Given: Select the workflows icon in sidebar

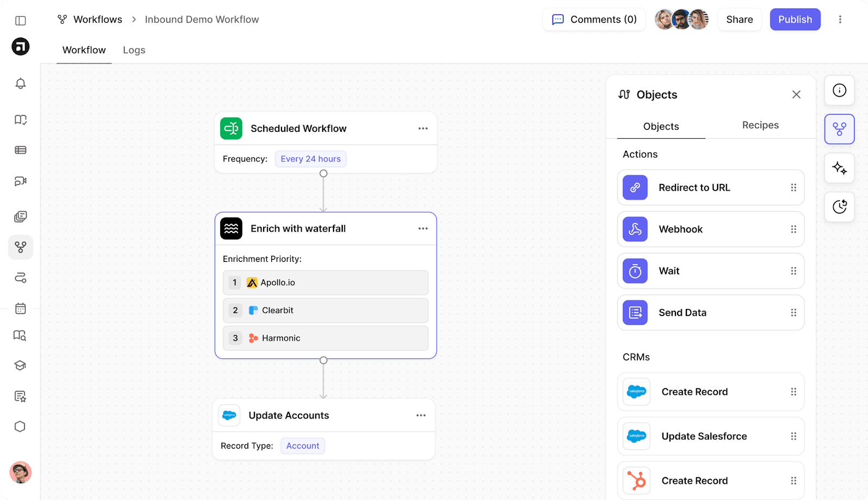Looking at the screenshot, I should [x=21, y=247].
